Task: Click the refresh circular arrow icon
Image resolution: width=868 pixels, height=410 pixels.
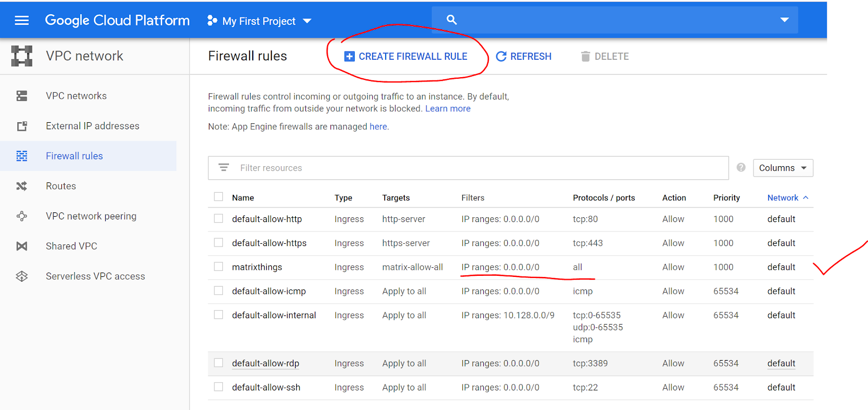Action: (x=501, y=56)
